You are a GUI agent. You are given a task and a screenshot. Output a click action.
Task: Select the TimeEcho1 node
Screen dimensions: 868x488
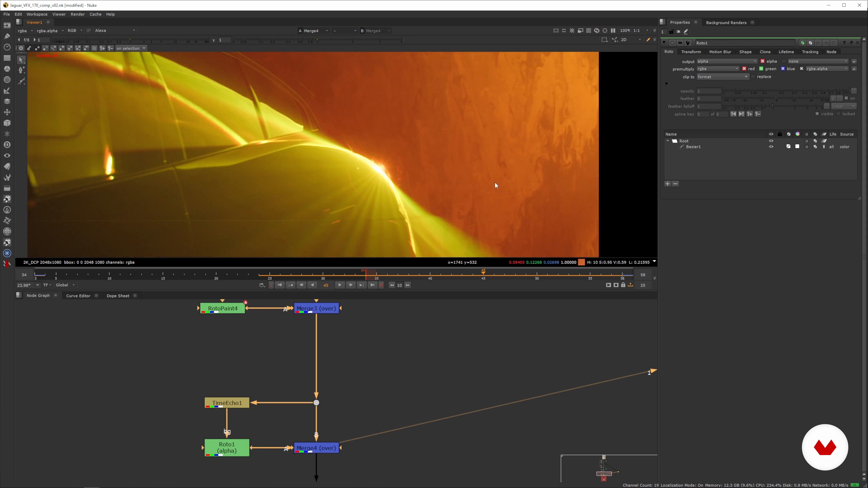pyautogui.click(x=227, y=403)
